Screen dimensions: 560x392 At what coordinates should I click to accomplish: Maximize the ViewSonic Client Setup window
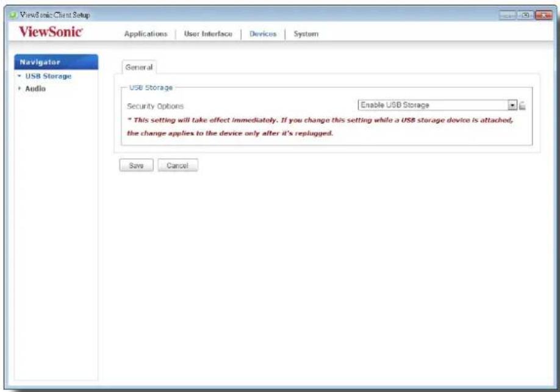pyautogui.click(x=525, y=15)
